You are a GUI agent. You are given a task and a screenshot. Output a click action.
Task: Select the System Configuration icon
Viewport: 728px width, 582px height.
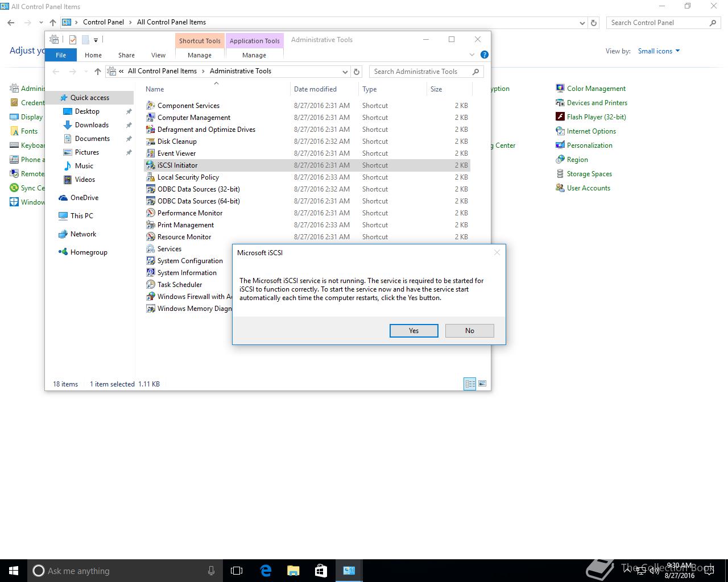pos(151,261)
